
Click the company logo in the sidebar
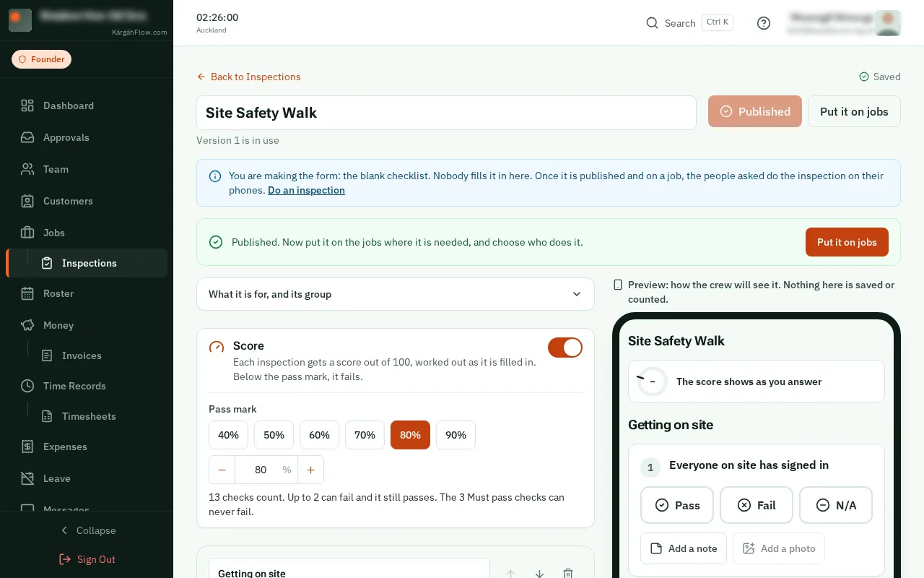pos(20,20)
